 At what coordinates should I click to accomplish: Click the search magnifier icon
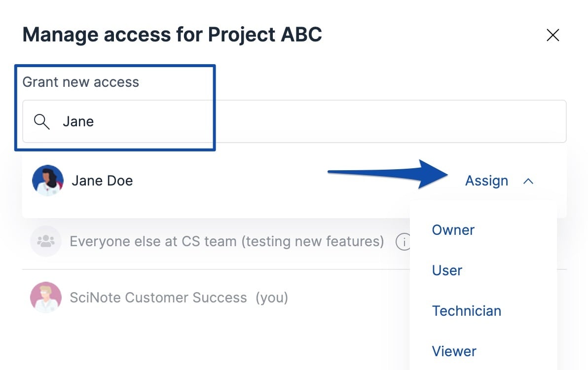(42, 121)
